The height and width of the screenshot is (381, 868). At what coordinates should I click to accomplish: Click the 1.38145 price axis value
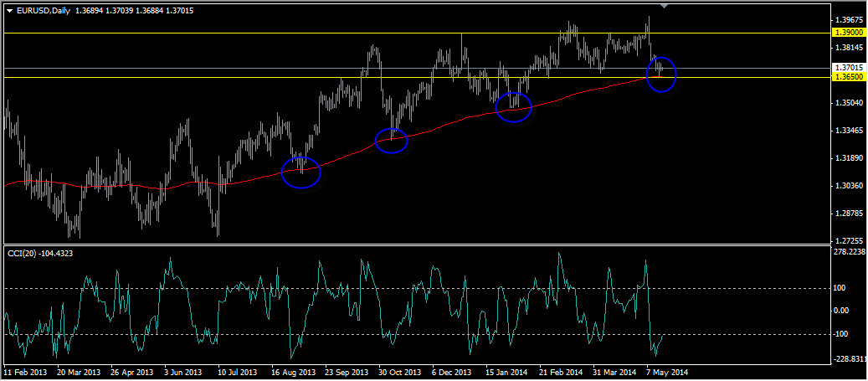tap(850, 47)
